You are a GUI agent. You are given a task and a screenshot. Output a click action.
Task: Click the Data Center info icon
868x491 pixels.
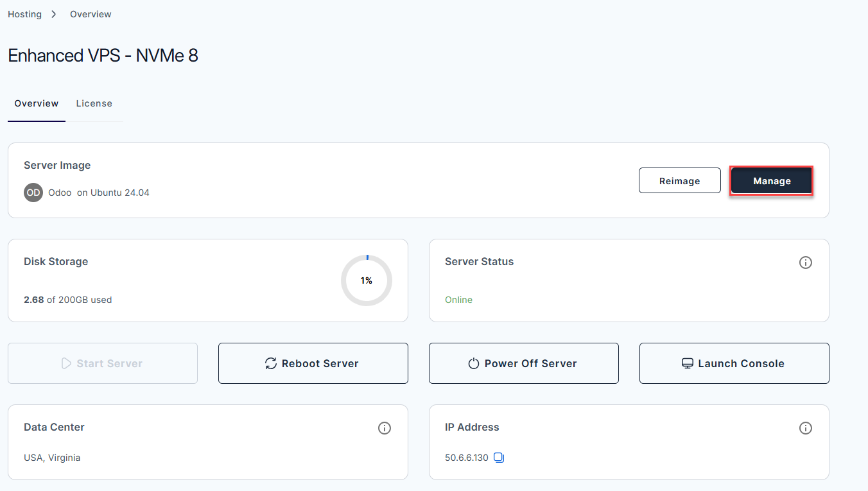(x=385, y=428)
